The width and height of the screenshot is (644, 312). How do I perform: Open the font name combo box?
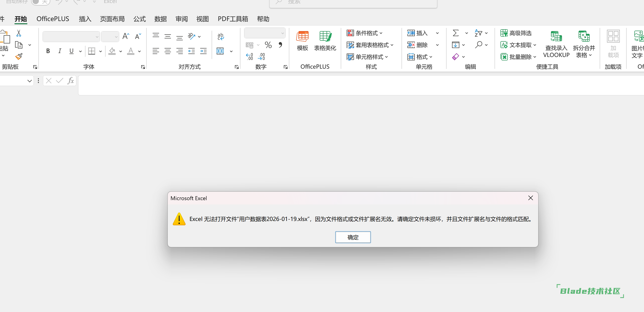(x=71, y=37)
